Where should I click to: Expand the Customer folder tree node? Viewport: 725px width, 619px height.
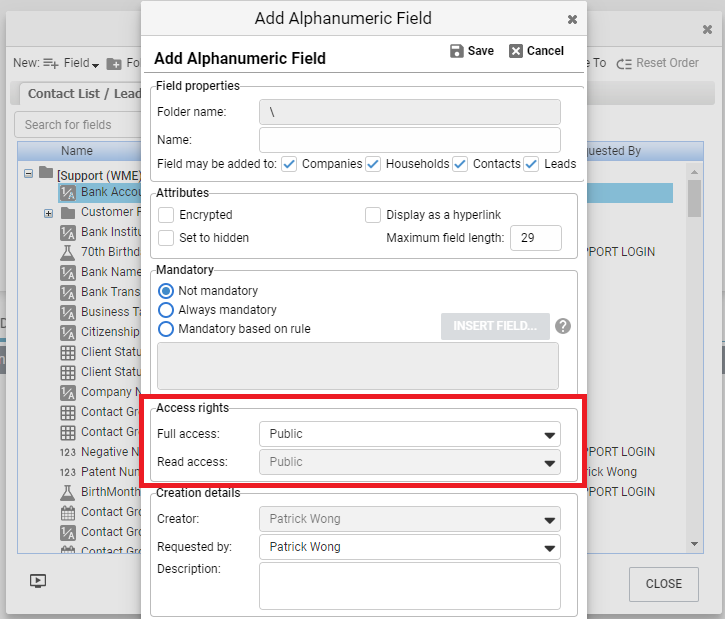49,213
